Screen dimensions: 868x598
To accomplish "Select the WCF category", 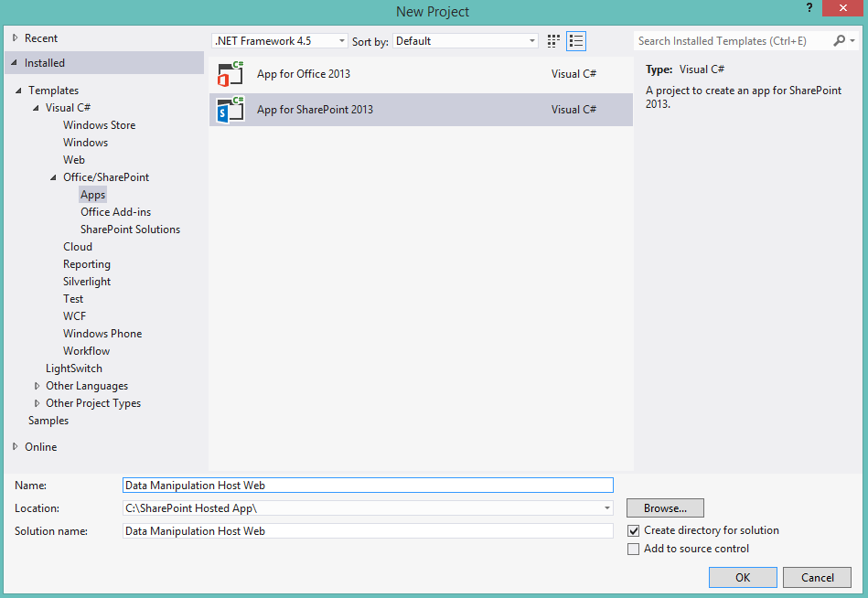I will pyautogui.click(x=74, y=315).
